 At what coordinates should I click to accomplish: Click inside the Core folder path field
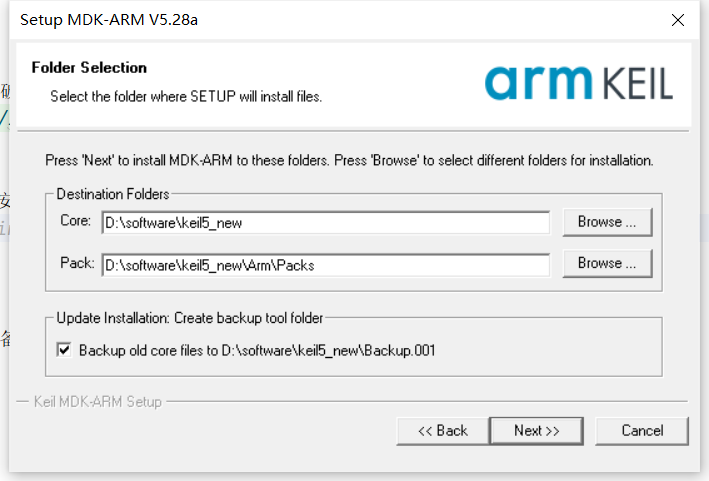(326, 222)
